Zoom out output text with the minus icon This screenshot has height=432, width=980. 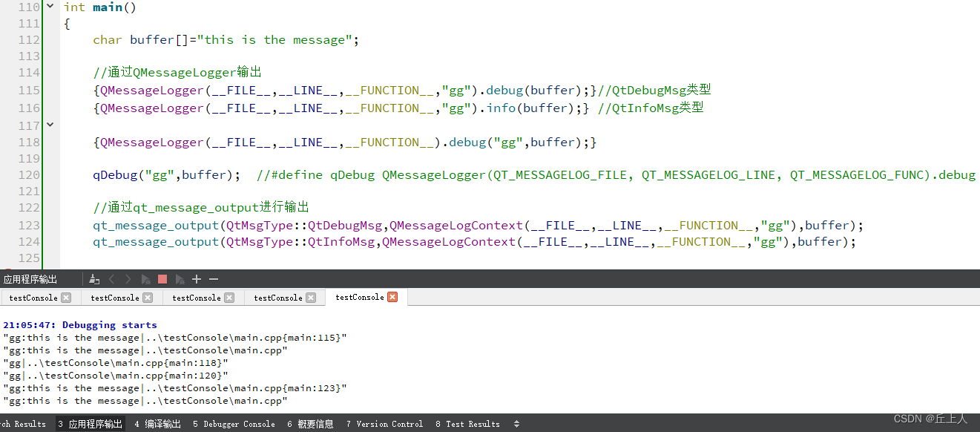coord(213,278)
